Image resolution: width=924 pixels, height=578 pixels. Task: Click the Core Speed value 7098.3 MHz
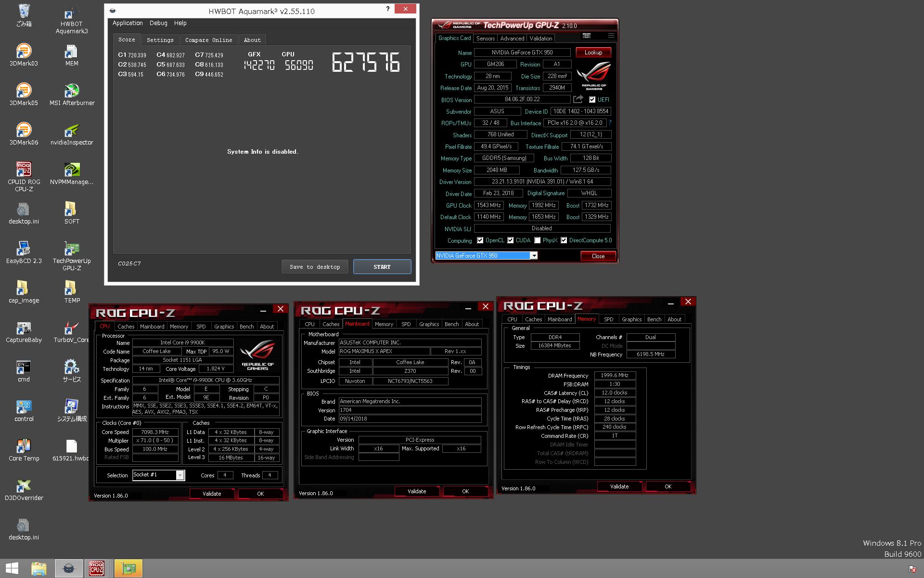click(155, 432)
